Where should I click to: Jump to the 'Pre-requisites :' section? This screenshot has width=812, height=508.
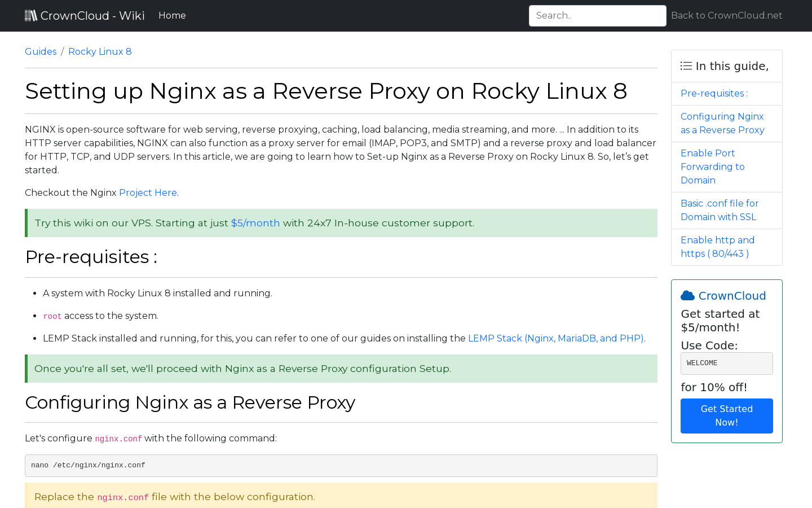tap(714, 93)
